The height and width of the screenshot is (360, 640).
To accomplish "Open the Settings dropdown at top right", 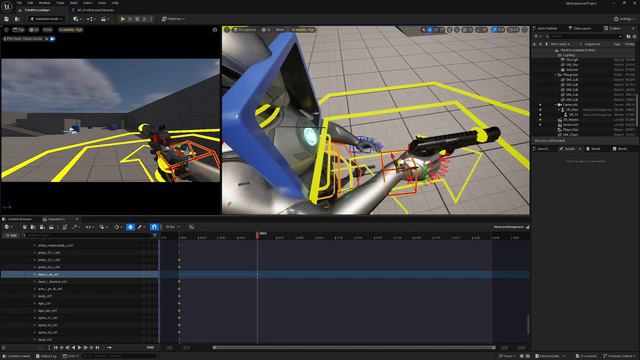I will pyautogui.click(x=625, y=19).
